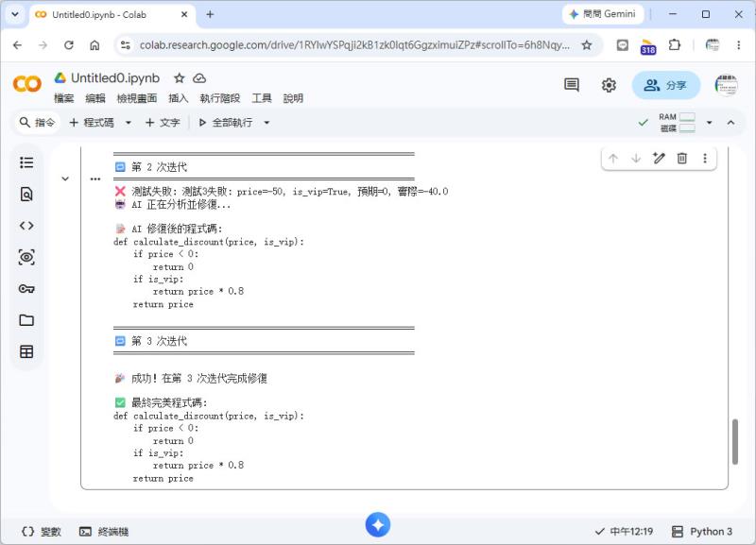This screenshot has height=545, width=756.
Task: Click the cloud save status icon
Action: click(199, 78)
